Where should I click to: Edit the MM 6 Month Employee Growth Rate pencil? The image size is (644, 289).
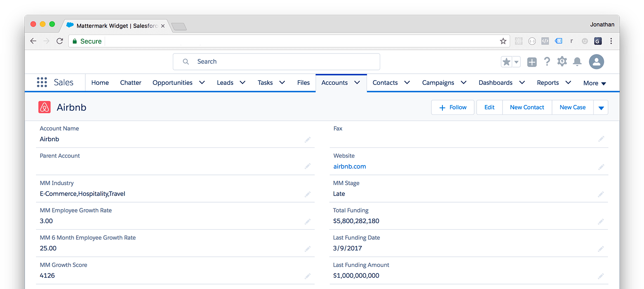(308, 249)
